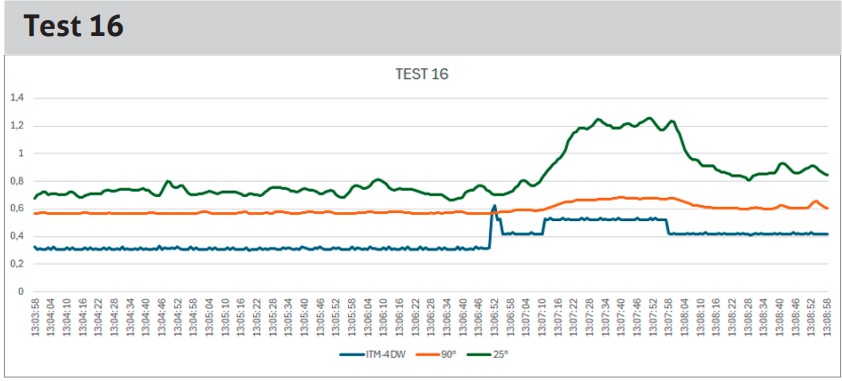Screen dimensions: 842x381
Task: Click the 0 y-axis label
Action: pos(22,292)
